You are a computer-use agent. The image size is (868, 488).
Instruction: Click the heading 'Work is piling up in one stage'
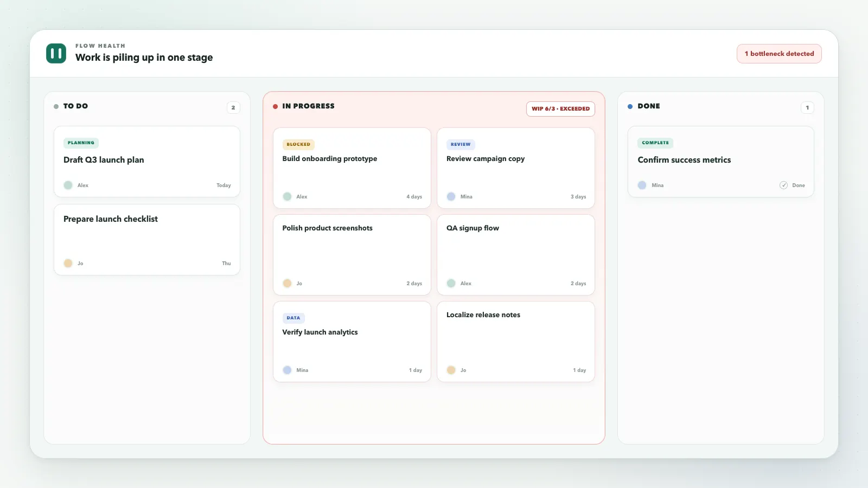[144, 57]
